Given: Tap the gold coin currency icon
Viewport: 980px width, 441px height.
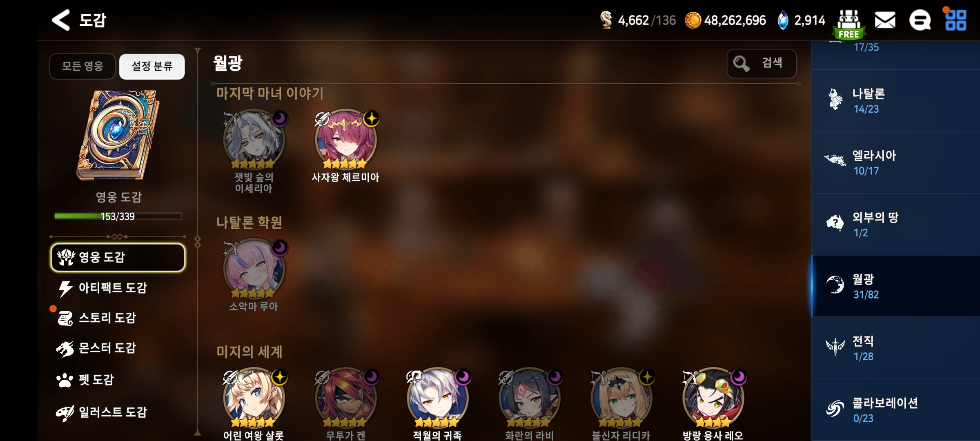Looking at the screenshot, I should [693, 20].
